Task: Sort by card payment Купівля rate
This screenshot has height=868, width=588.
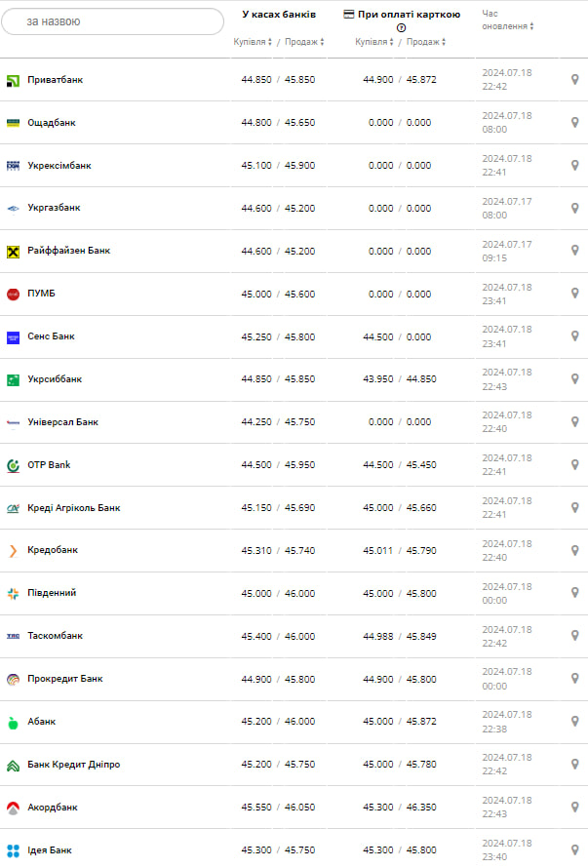Action: (374, 42)
